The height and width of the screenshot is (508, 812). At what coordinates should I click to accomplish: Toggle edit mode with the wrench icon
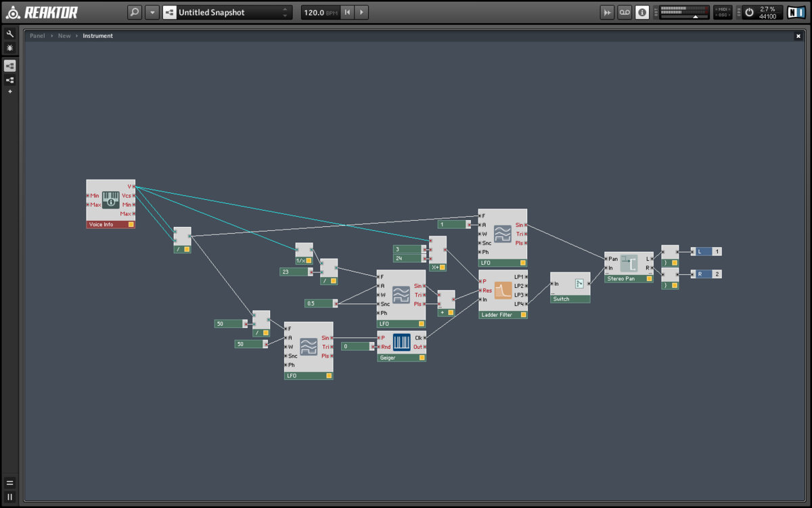9,33
